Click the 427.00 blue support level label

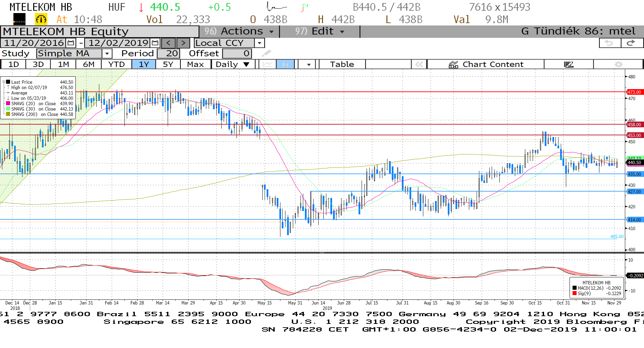pos(635,192)
